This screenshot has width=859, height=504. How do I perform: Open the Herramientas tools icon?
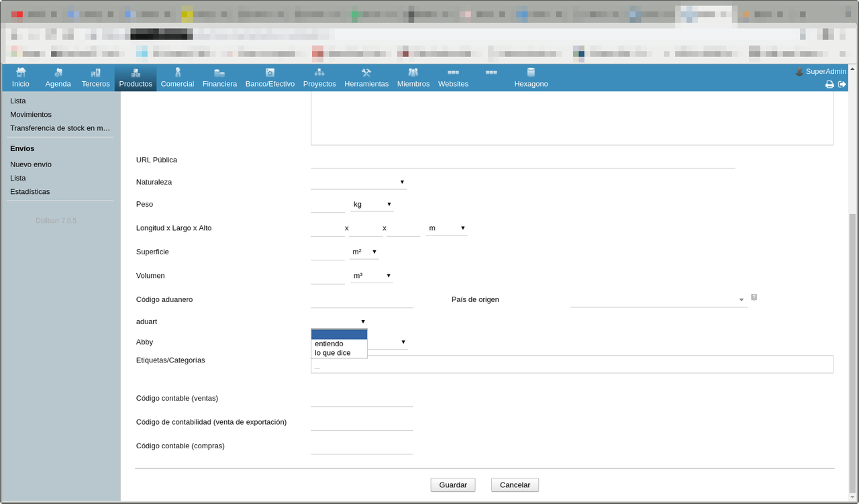coord(366,72)
